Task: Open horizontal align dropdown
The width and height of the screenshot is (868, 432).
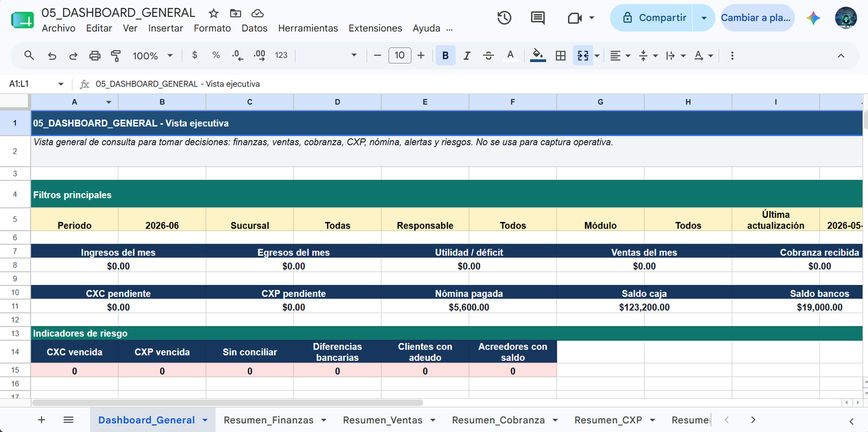Action: [x=620, y=55]
